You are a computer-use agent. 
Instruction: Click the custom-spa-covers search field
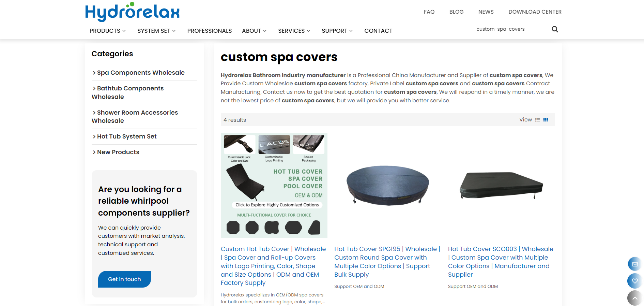point(511,29)
